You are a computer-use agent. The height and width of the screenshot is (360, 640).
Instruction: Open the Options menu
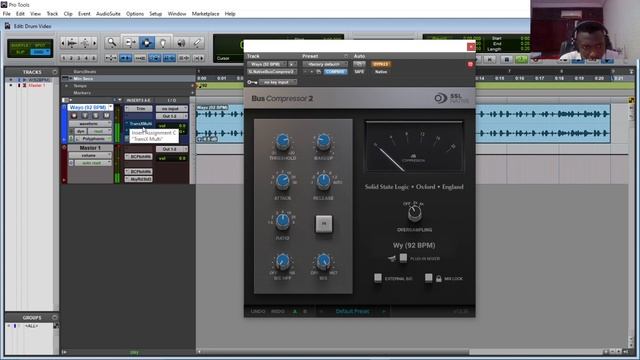135,13
